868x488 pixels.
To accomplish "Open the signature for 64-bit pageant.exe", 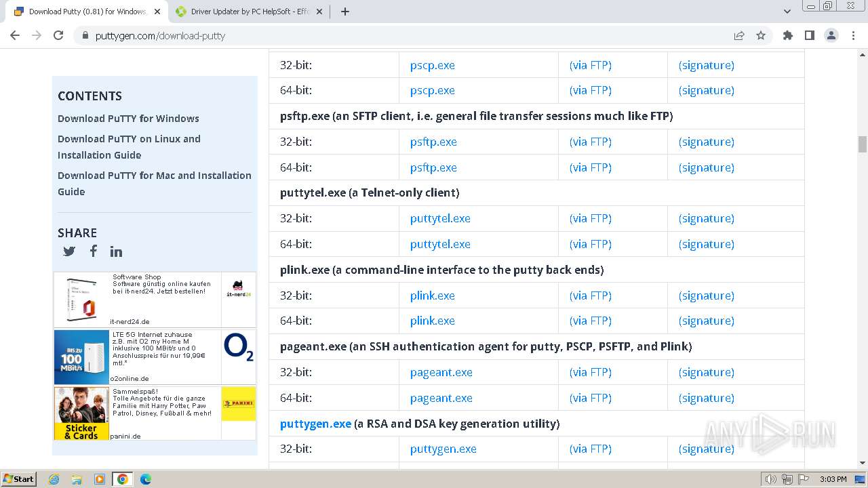I will 707,398.
